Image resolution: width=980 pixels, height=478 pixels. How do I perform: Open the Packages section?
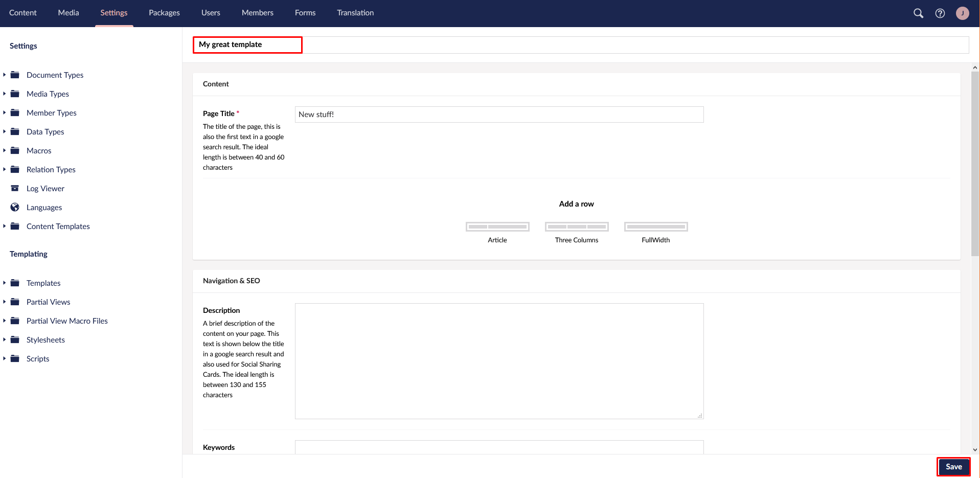click(164, 13)
